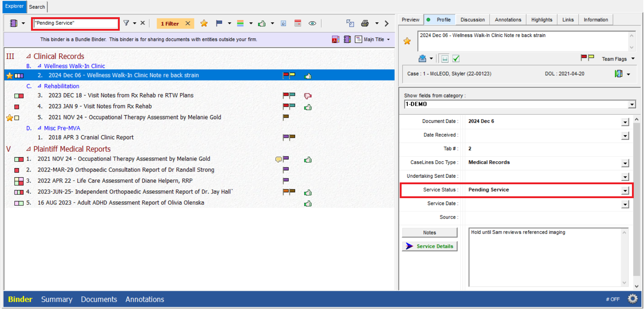Click the green thumbs-up toolbar icon
This screenshot has width=644, height=310.
(x=262, y=23)
